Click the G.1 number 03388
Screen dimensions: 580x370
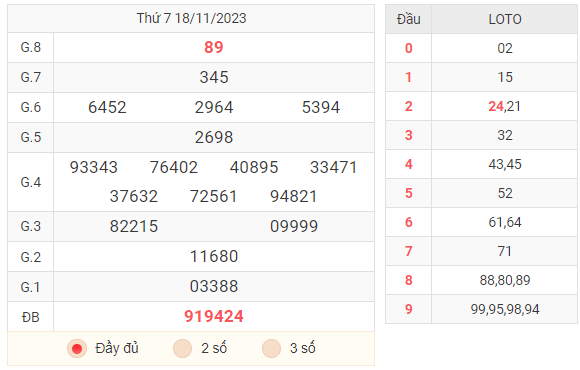(x=214, y=286)
